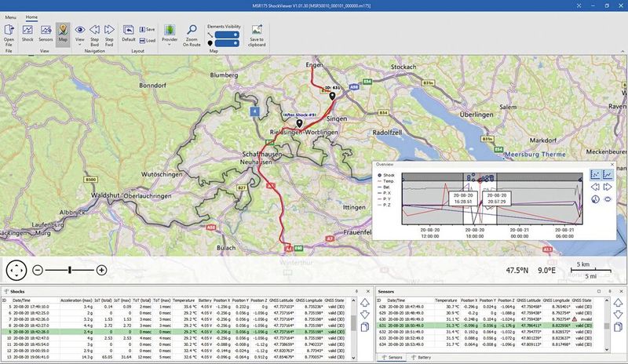The width and height of the screenshot is (628, 364).
Task: Toggle Shock series in Overview legend
Action: coord(386,175)
